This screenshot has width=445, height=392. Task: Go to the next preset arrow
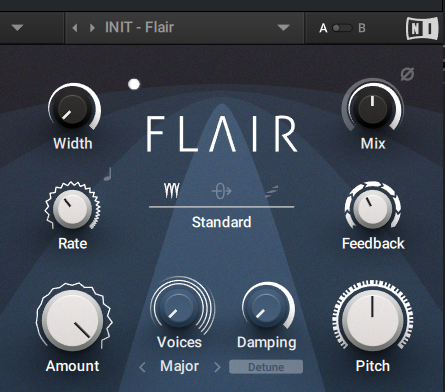click(x=92, y=28)
